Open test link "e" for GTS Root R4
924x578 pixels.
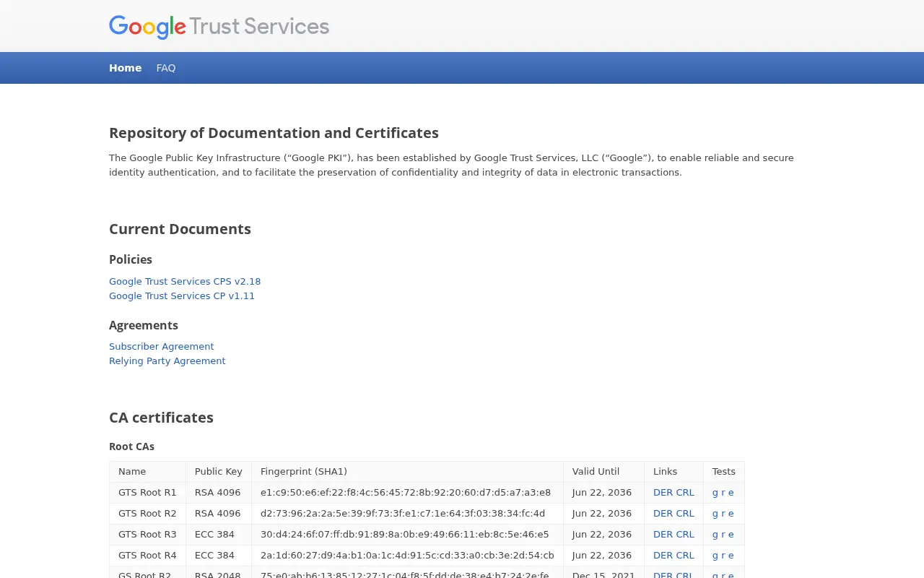731,556
